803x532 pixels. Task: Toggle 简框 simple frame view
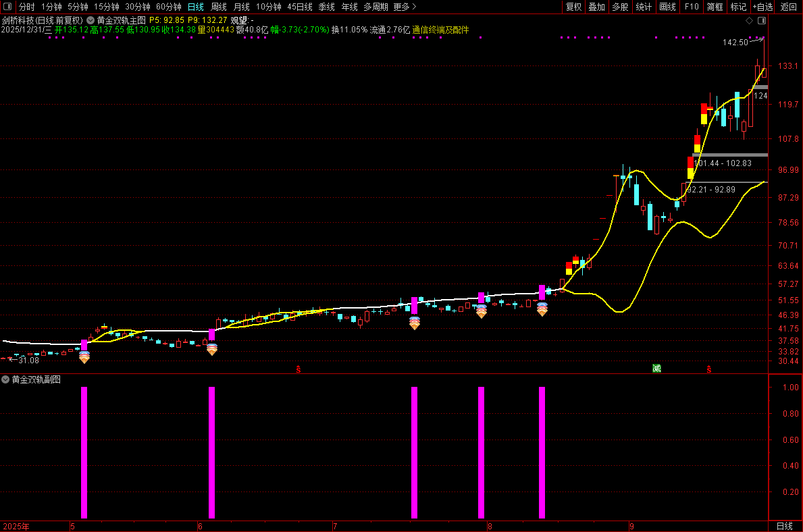click(x=715, y=7)
